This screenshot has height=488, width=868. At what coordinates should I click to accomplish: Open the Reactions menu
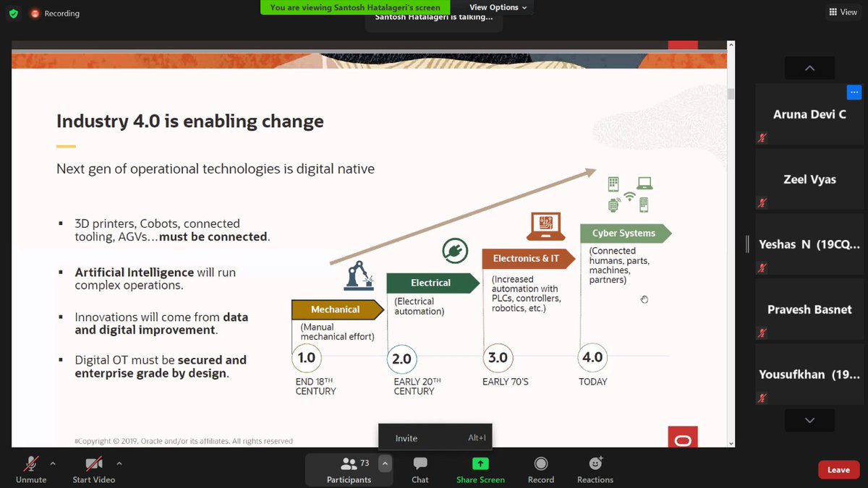pos(595,469)
